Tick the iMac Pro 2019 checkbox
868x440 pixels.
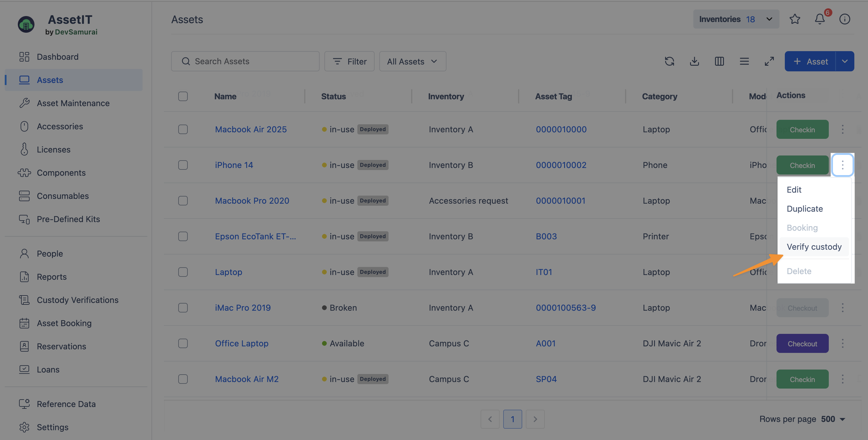click(x=183, y=308)
